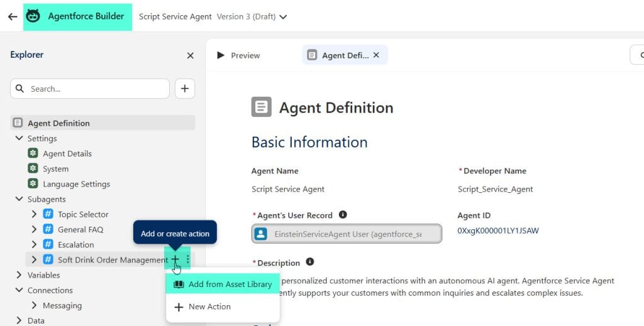Click the plus button beside search
Screen dimensions: 644x326
pos(185,89)
